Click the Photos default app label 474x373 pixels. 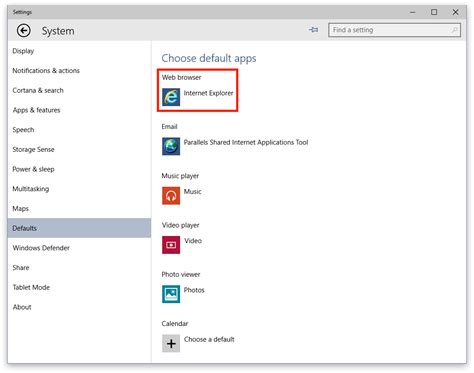tap(194, 290)
